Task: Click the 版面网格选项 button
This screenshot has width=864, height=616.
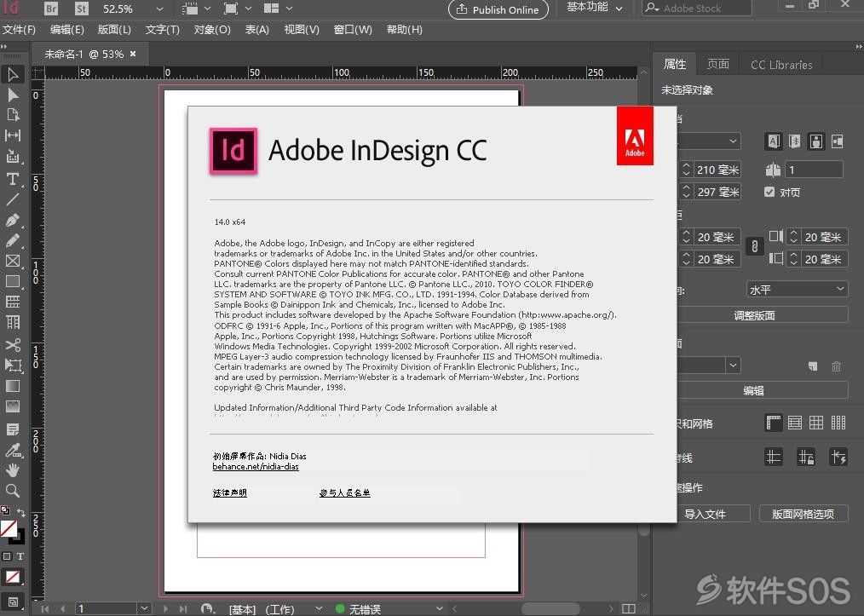Action: tap(803, 514)
